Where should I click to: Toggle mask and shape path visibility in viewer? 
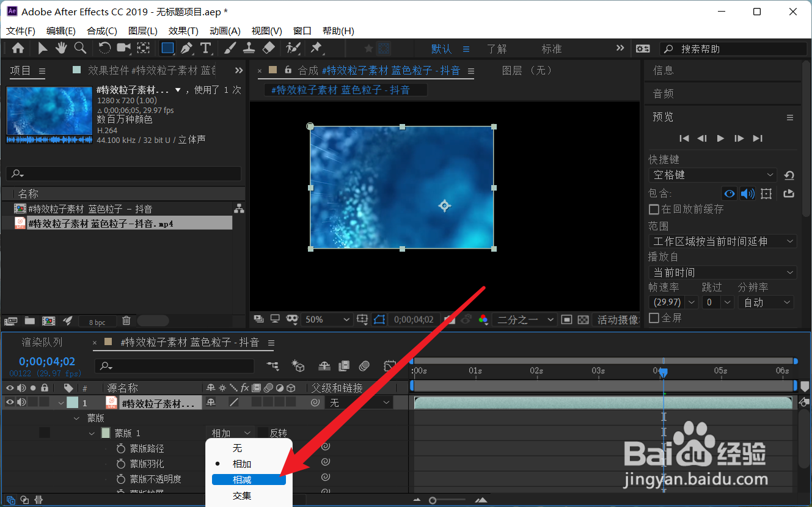379,319
